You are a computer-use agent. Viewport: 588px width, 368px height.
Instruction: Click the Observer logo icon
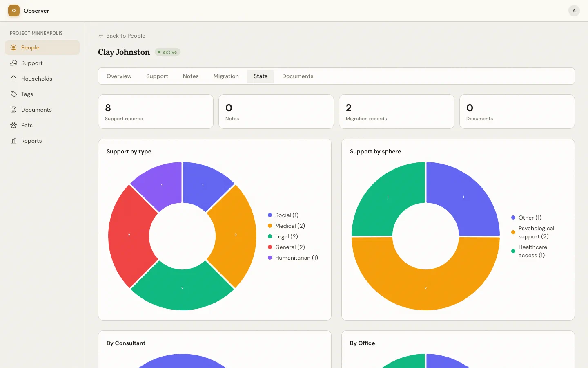coord(14,11)
